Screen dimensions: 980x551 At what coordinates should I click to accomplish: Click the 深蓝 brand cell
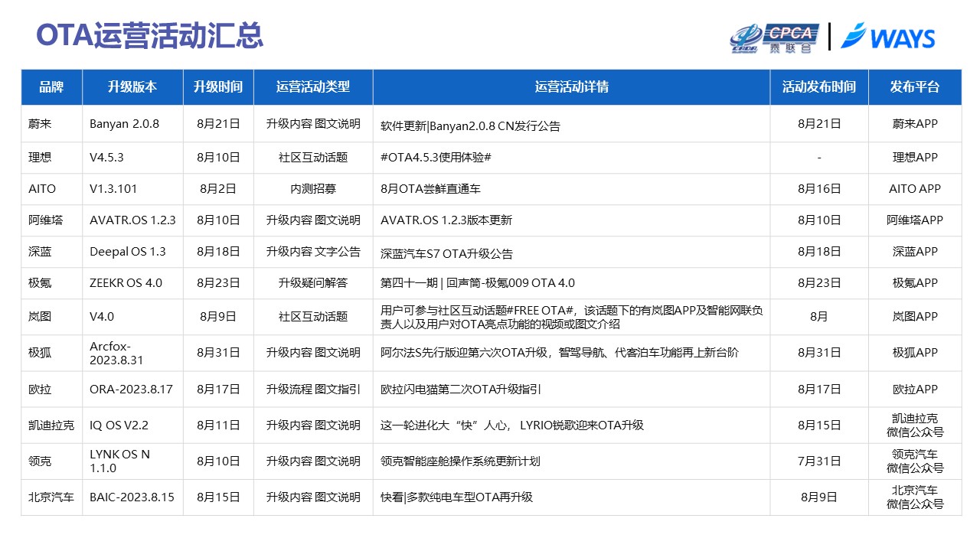point(51,252)
